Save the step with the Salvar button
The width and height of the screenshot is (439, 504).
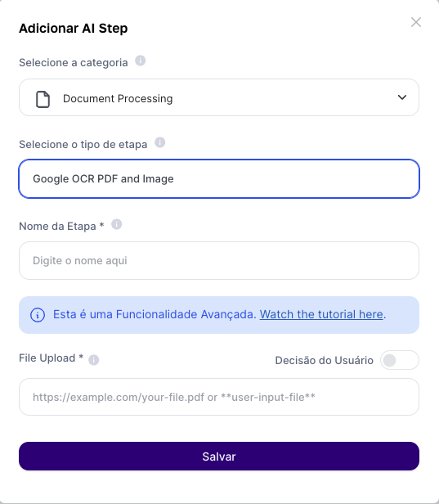pos(219,456)
